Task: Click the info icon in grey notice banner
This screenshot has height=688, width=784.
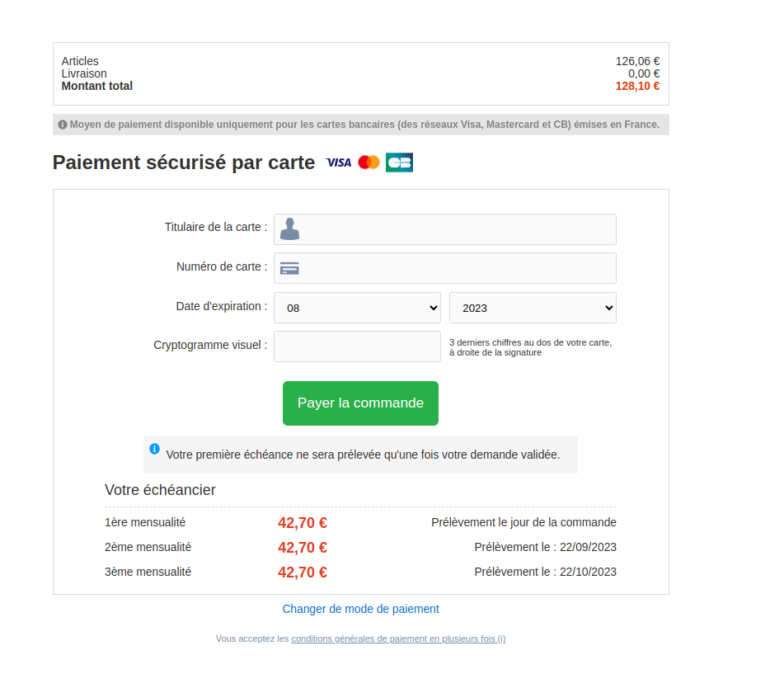Action: (x=63, y=125)
